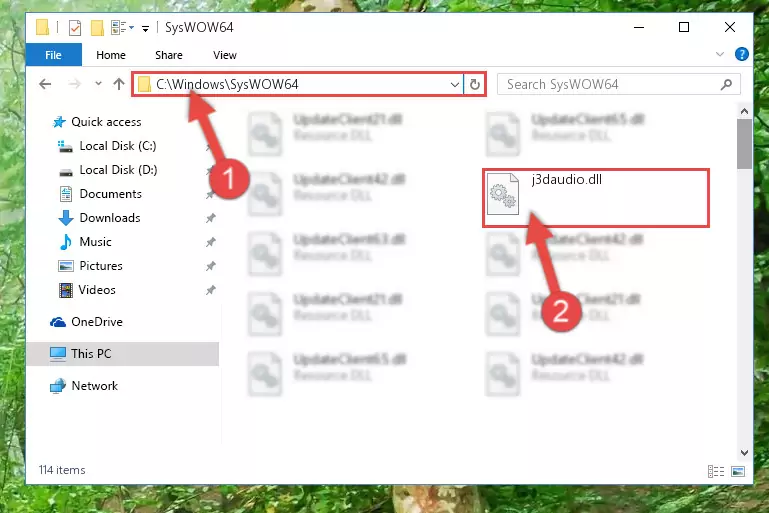Viewport: 769px width, 513px height.
Task: Close the SysWOW64 window
Action: coord(730,27)
